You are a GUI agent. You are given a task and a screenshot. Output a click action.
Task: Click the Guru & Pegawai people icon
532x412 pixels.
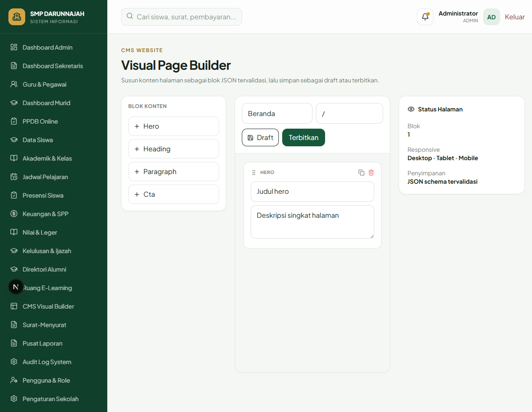(x=14, y=84)
